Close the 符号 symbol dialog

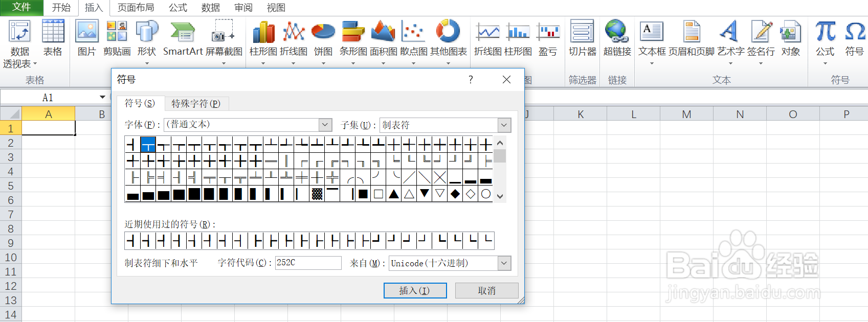(506, 79)
